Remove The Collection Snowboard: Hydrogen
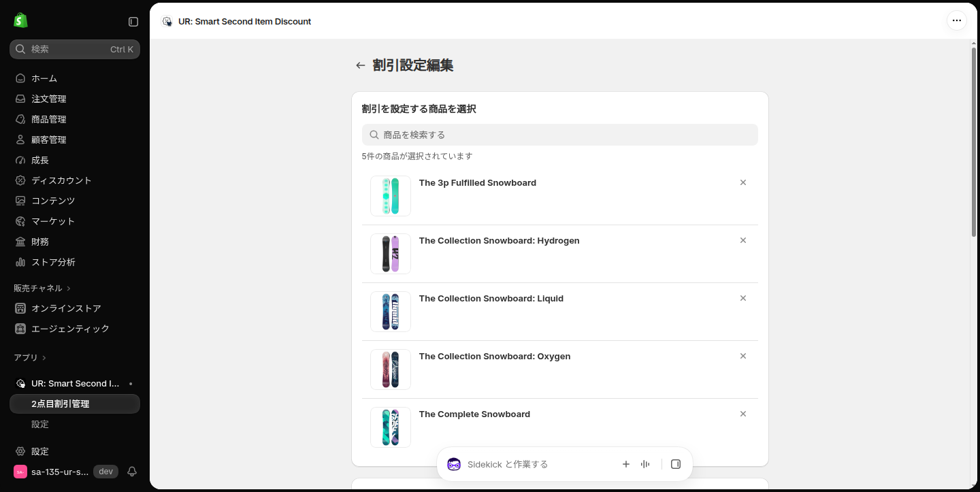Screen dimensions: 980x492 tap(743, 240)
